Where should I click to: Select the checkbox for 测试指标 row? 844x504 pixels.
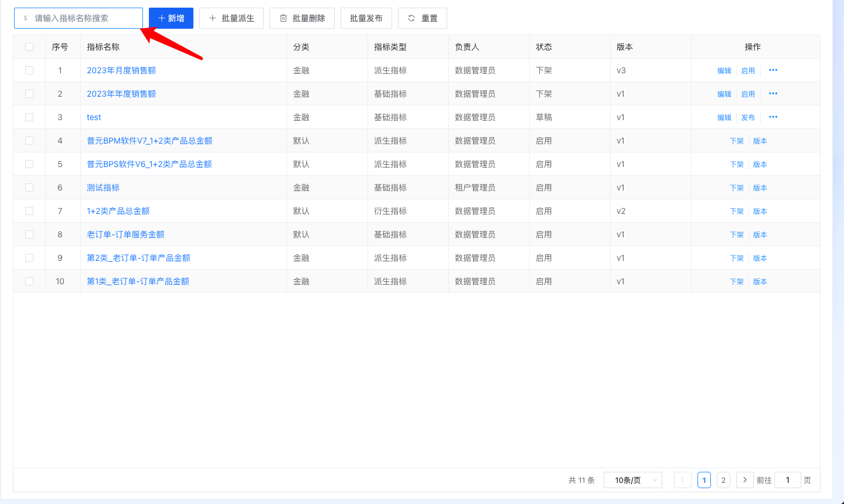(29, 188)
